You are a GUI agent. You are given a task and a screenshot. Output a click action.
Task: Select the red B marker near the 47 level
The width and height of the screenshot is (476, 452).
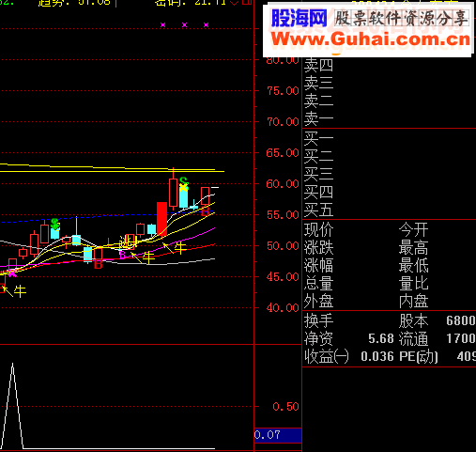pos(99,265)
